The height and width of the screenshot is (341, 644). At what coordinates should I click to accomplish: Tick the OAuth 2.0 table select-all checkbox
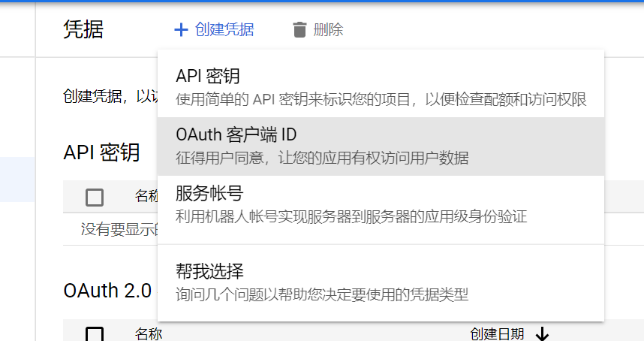95,335
